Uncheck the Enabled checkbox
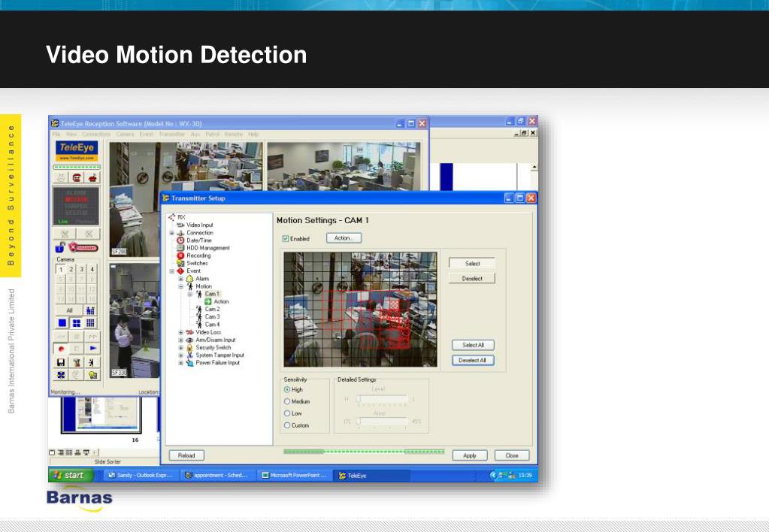This screenshot has width=769, height=532. point(286,239)
